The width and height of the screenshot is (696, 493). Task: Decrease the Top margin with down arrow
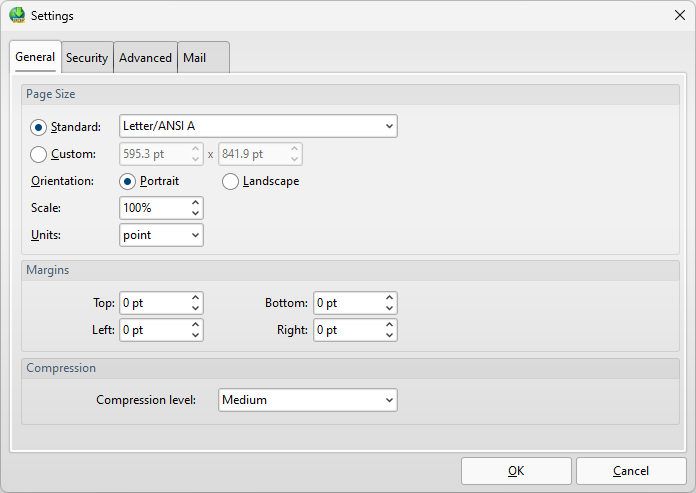pos(195,308)
